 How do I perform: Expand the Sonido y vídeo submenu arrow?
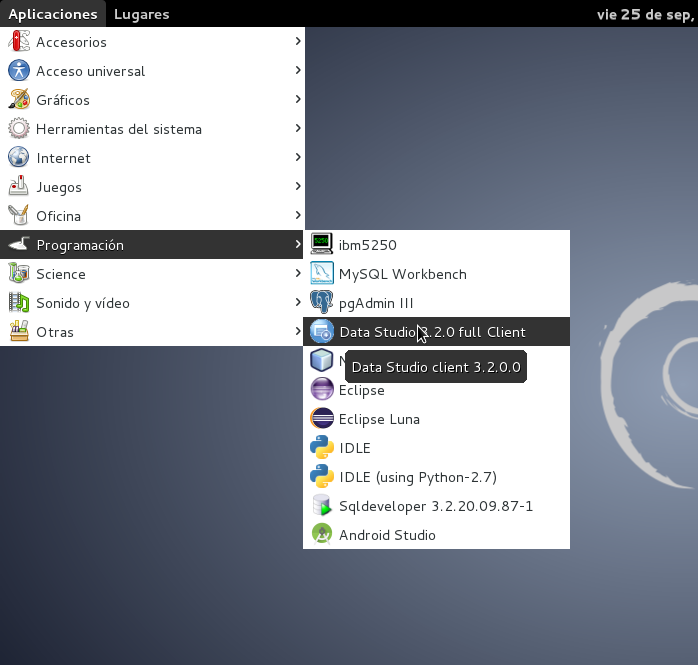tap(298, 302)
